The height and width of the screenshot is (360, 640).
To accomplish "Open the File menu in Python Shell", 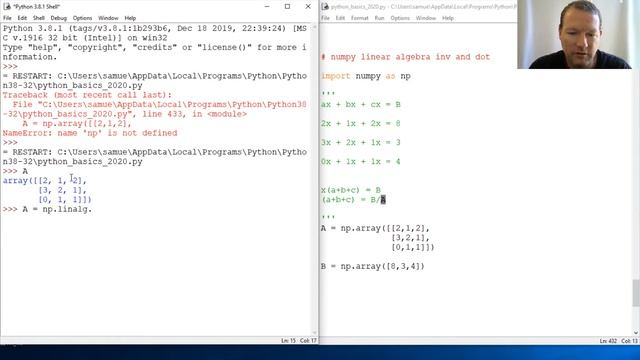I will pyautogui.click(x=7, y=18).
